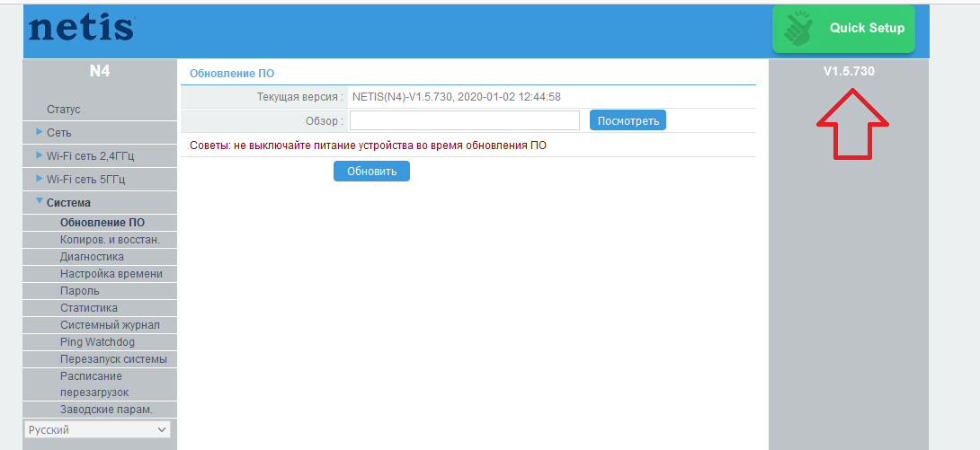Open Системный журнал page
Viewport: 980px width, 450px height.
(x=110, y=325)
